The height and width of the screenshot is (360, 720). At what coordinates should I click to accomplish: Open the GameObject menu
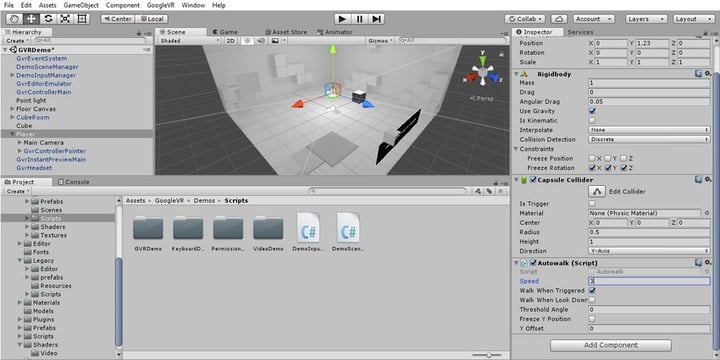[81, 6]
